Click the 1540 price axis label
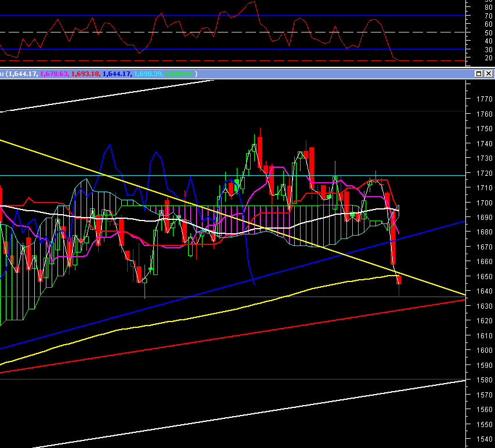 [485, 439]
